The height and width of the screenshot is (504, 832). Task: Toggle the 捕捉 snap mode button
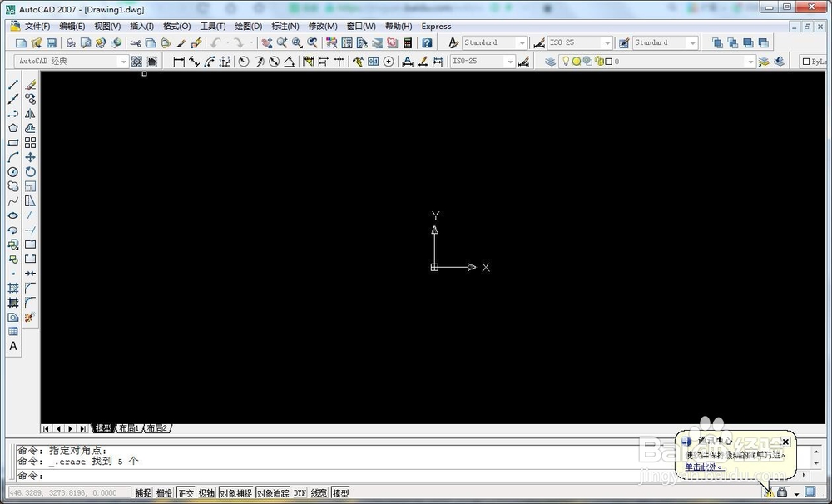tap(143, 493)
